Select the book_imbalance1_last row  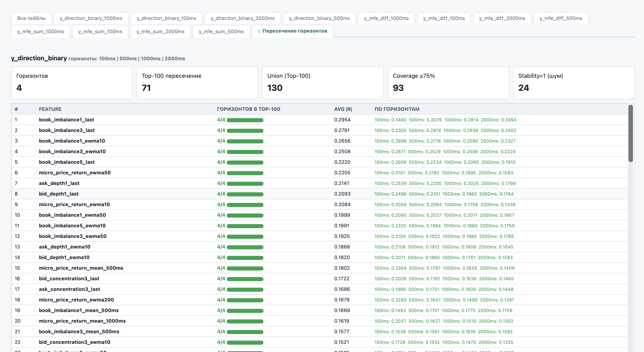point(320,120)
